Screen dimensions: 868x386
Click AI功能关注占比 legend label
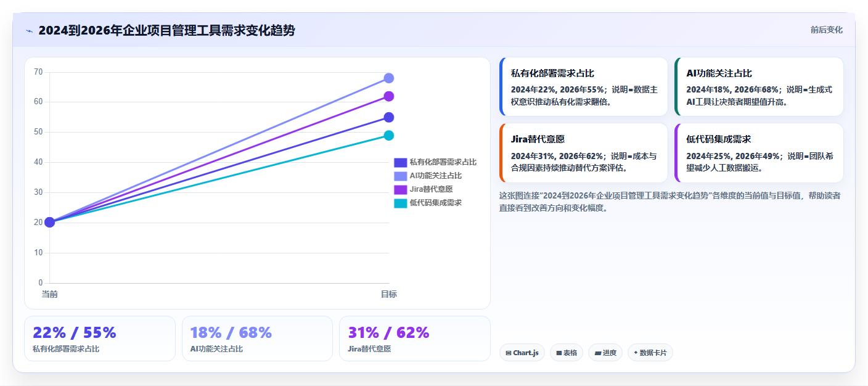coord(435,176)
